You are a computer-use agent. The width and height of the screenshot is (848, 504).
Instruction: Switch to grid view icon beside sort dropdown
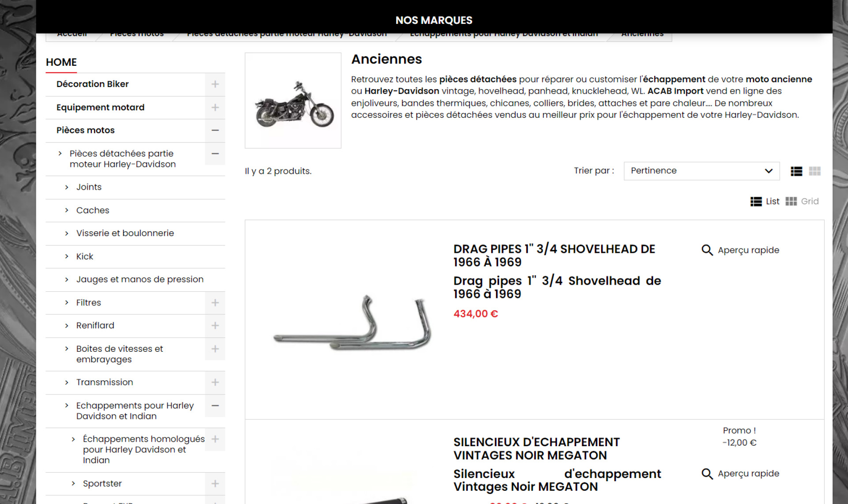(815, 171)
